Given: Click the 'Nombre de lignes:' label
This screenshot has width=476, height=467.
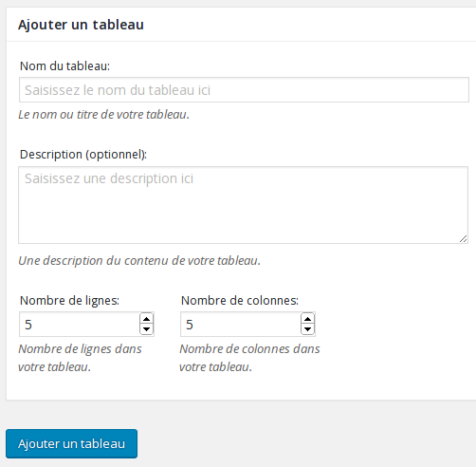Looking at the screenshot, I should coord(69,300).
